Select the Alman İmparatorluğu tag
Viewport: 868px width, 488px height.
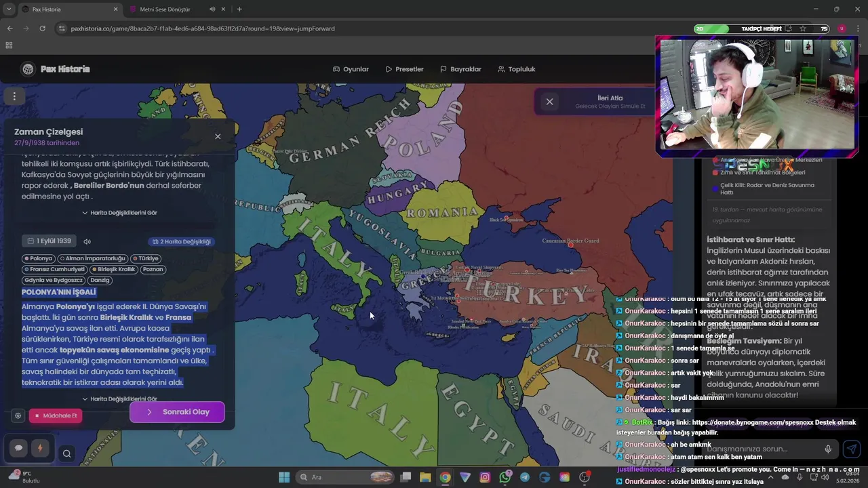click(x=93, y=258)
